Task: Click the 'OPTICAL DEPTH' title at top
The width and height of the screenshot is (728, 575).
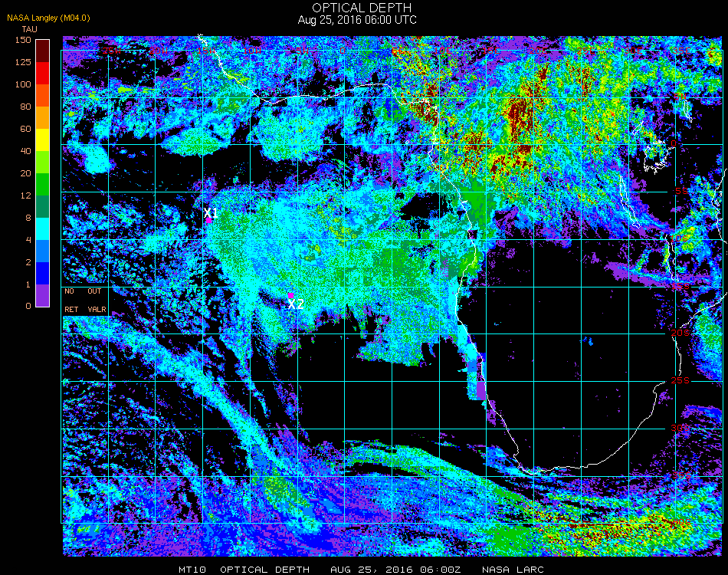Action: pyautogui.click(x=362, y=8)
